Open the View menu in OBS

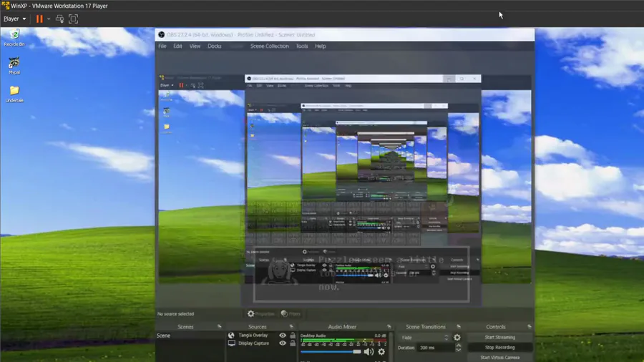tap(195, 46)
